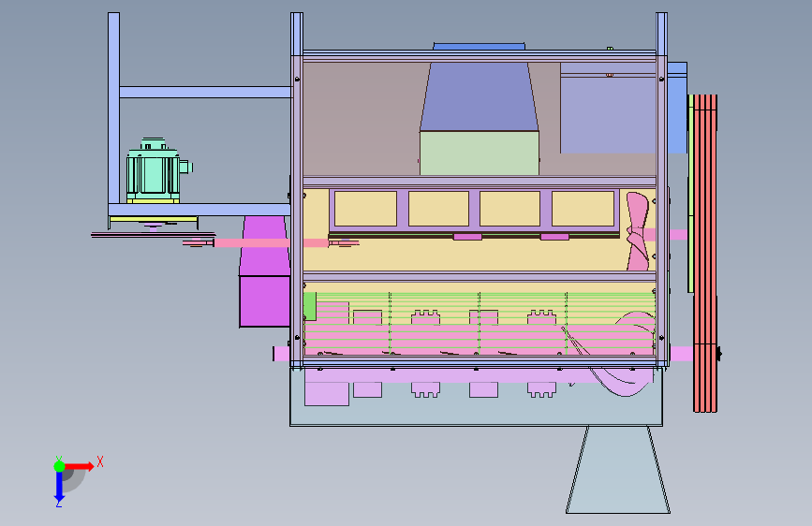Screen dimensions: 812x526
Task: Select the blue trapezoidal feed hopper
Action: coord(479,96)
